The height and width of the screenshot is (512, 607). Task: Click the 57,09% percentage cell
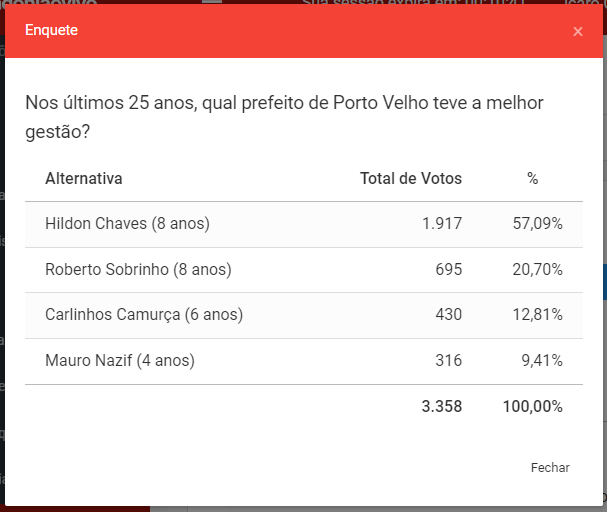537,224
